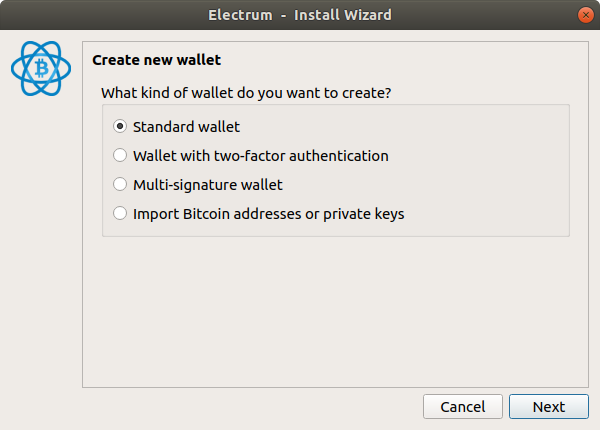Click 'Install Wizard' text in title bar

coord(343,15)
